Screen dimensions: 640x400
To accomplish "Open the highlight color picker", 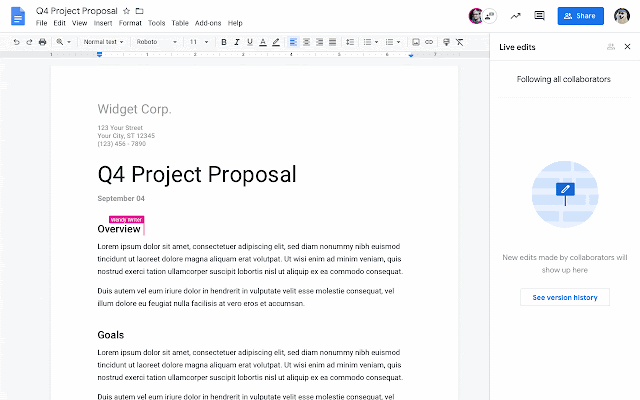I will click(276, 42).
